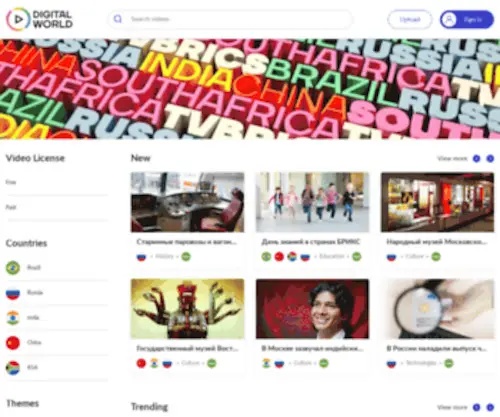Viewport: 500px width, 417px height.
Task: Go to previous videos in New section
Action: (x=477, y=159)
